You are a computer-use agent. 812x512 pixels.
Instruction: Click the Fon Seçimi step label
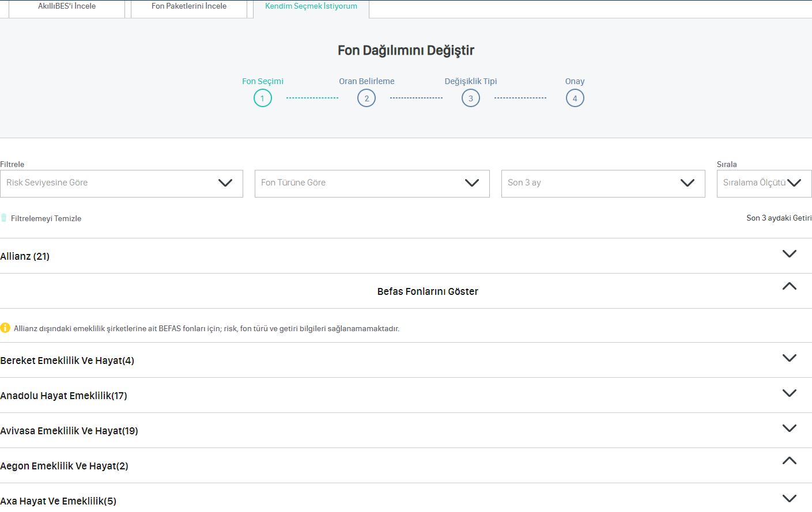[x=263, y=81]
